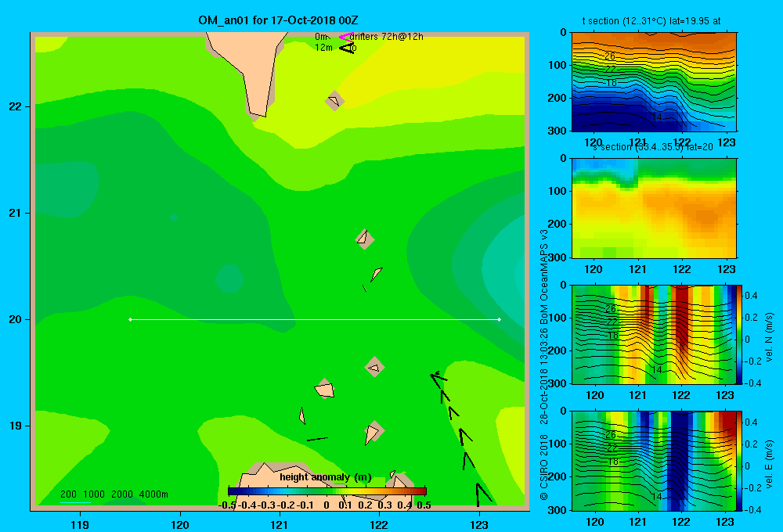Click the west endpoint of the white section line
Screen dimensions: 783x532
[130, 319]
